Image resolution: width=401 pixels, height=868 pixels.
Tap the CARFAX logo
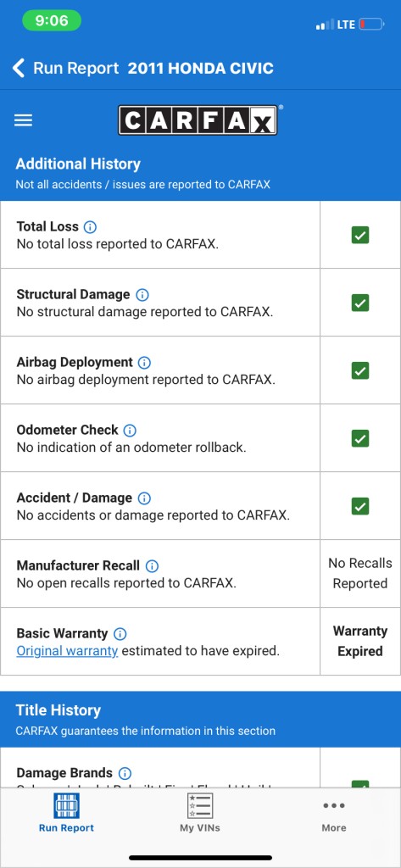tap(198, 120)
